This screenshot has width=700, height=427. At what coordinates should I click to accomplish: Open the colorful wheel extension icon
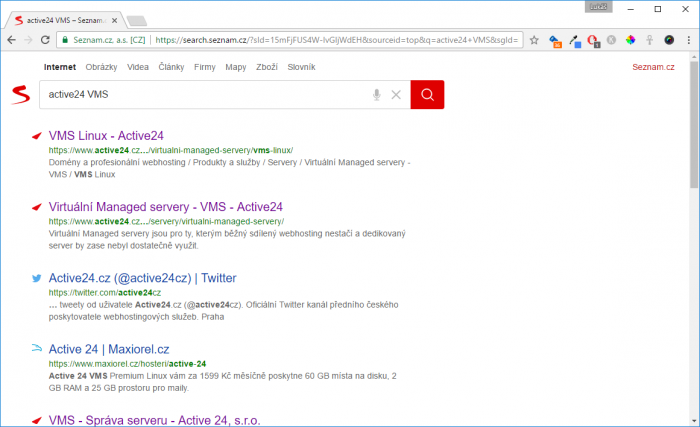pyautogui.click(x=630, y=40)
